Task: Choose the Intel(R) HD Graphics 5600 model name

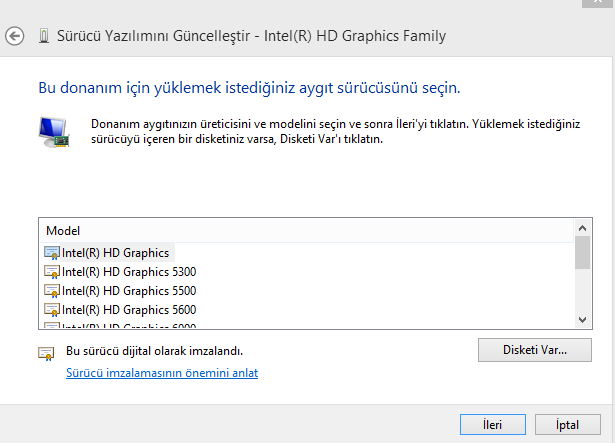Action: pyautogui.click(x=115, y=310)
